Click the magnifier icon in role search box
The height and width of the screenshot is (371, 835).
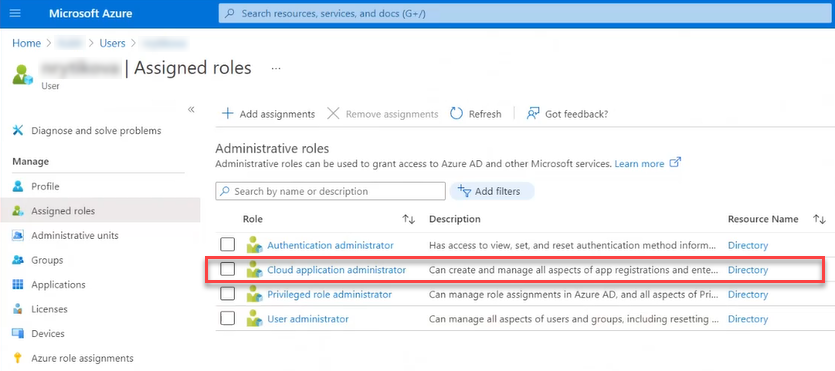(x=225, y=191)
